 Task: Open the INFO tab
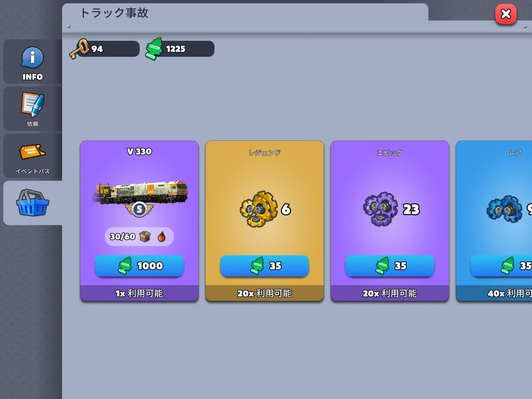click(33, 62)
